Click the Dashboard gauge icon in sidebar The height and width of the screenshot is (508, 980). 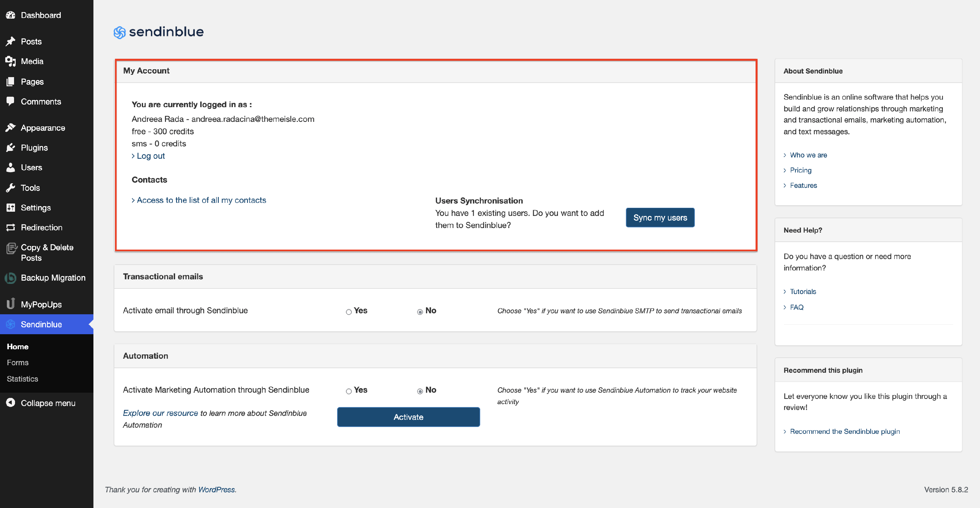click(x=11, y=15)
